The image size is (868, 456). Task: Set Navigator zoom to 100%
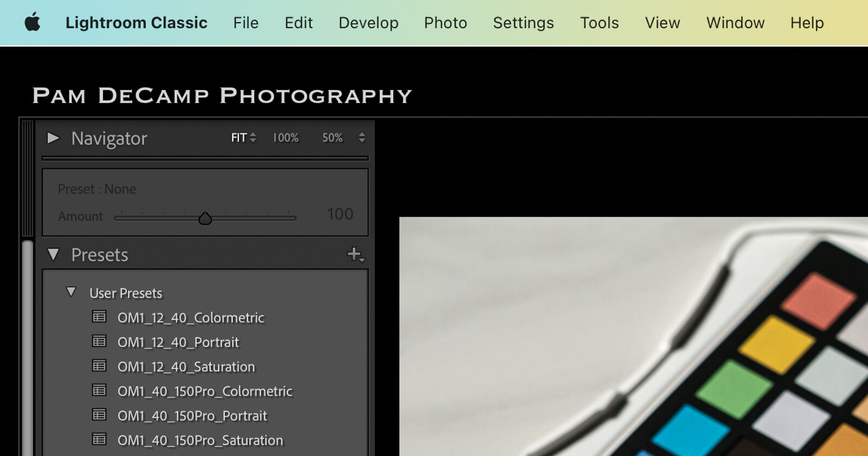pyautogui.click(x=285, y=138)
